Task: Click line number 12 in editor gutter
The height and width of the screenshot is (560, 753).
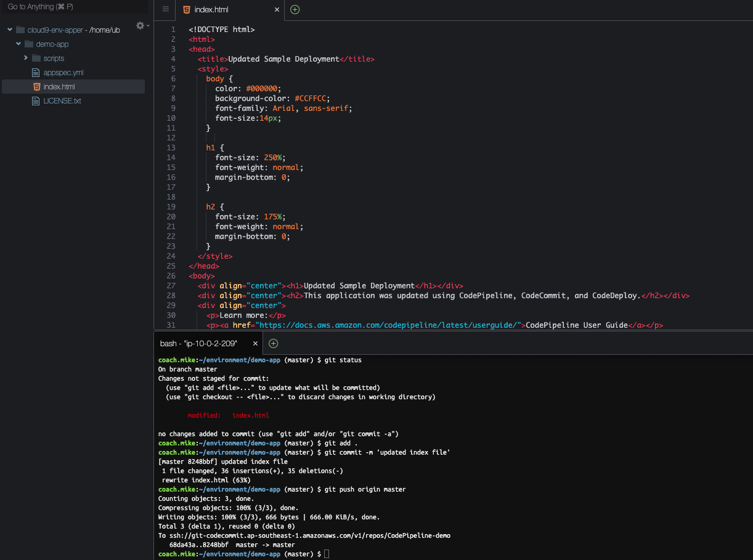Action: tap(171, 138)
